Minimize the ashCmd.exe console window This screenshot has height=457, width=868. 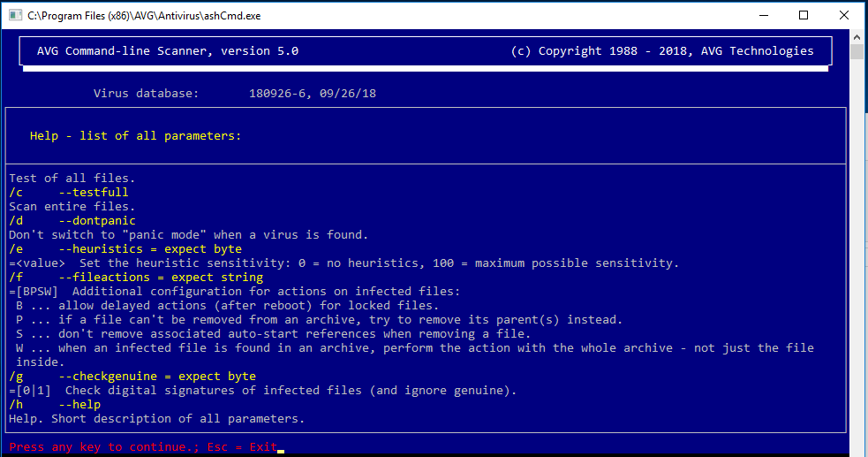763,15
